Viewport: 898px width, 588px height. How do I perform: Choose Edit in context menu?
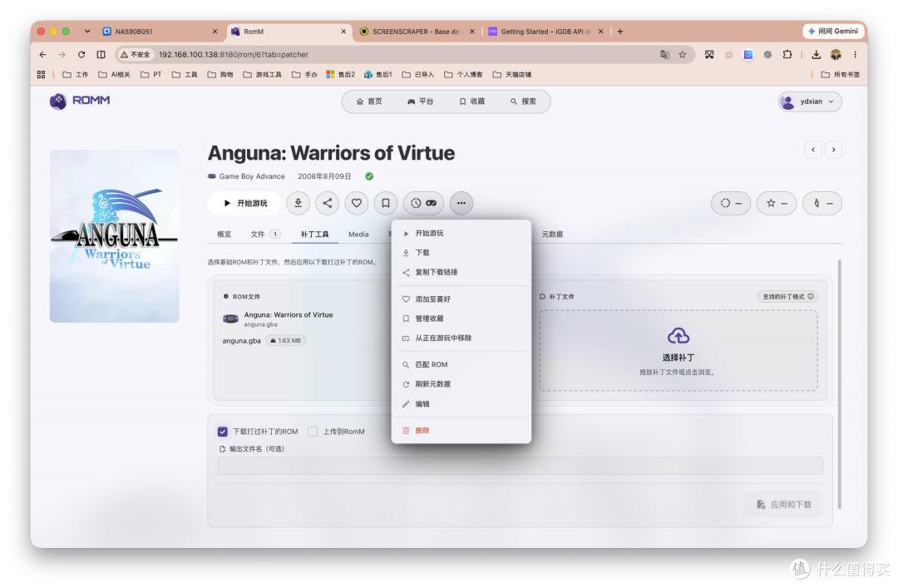(461, 404)
